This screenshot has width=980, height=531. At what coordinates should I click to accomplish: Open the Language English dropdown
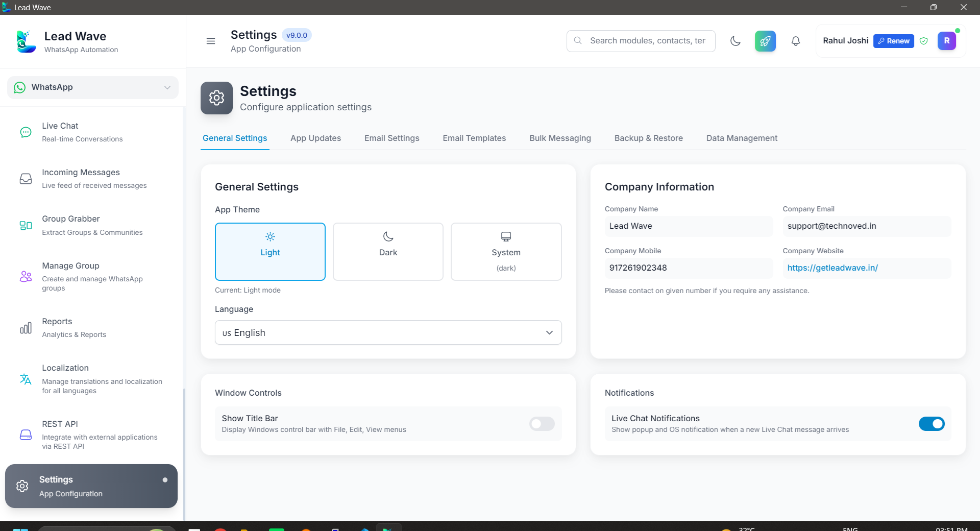coord(388,332)
